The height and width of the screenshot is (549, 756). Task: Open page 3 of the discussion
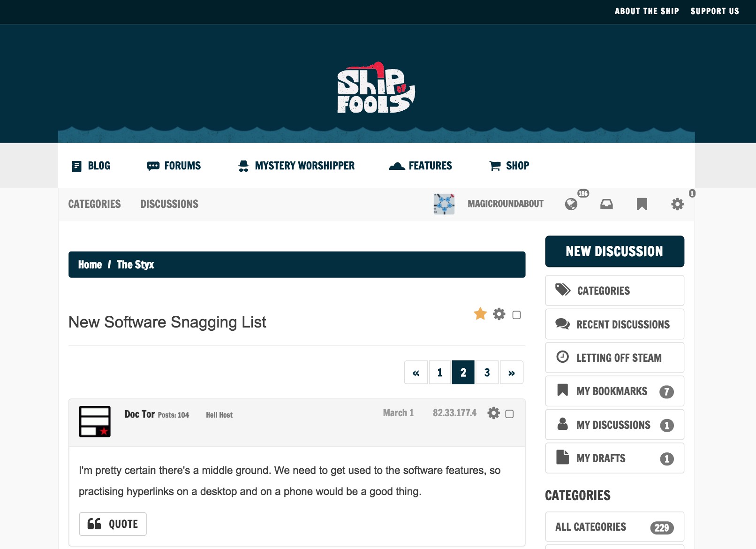tap(487, 372)
